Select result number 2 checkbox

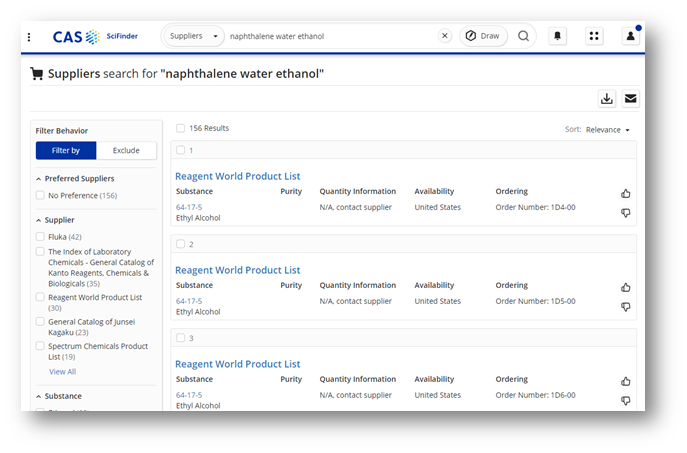pyautogui.click(x=181, y=244)
